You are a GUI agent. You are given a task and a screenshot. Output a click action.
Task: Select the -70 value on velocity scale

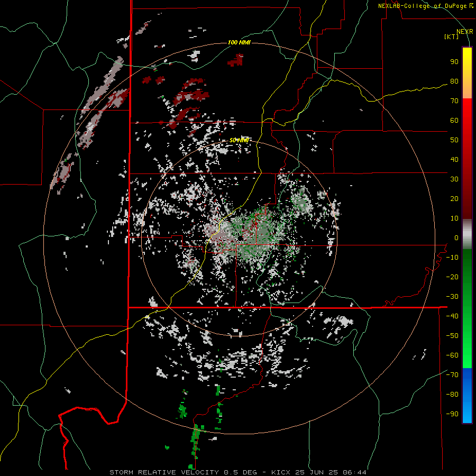pos(452,375)
